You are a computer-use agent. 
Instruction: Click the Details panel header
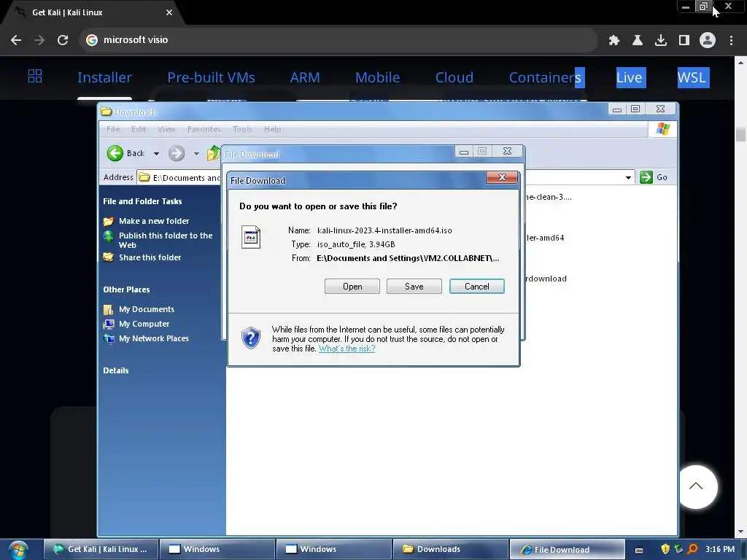[x=116, y=370]
